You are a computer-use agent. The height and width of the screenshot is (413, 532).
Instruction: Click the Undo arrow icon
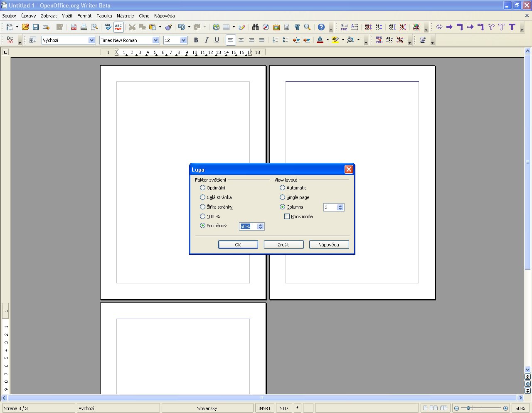coord(182,27)
